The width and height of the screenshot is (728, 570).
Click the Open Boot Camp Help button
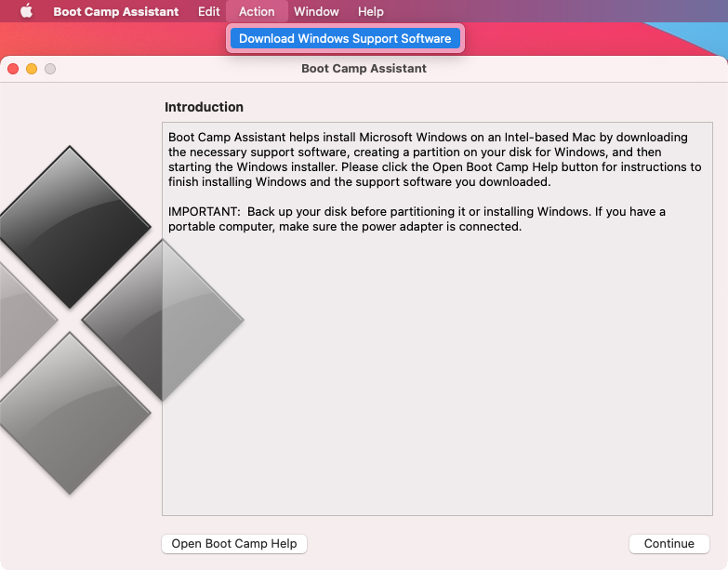point(234,544)
